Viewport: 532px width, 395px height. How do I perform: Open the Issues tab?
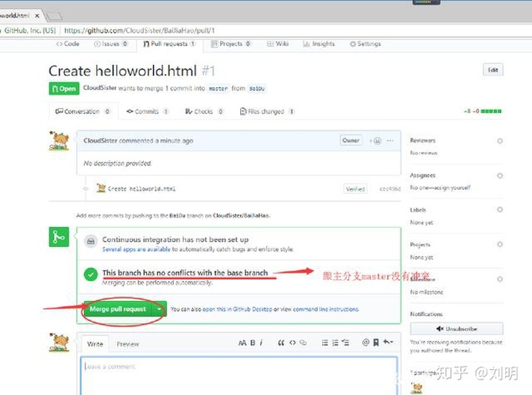pos(111,44)
